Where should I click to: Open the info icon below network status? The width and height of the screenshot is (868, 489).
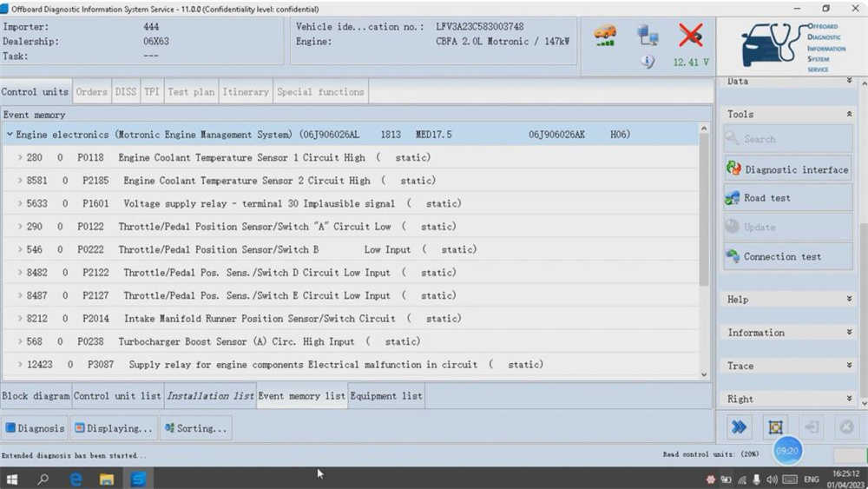[x=648, y=62]
